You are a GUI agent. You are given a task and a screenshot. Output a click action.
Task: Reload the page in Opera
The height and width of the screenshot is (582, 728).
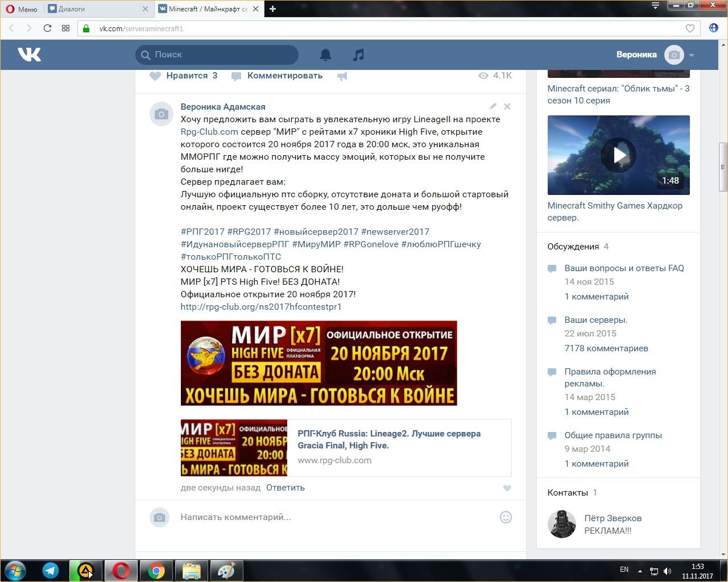(47, 28)
